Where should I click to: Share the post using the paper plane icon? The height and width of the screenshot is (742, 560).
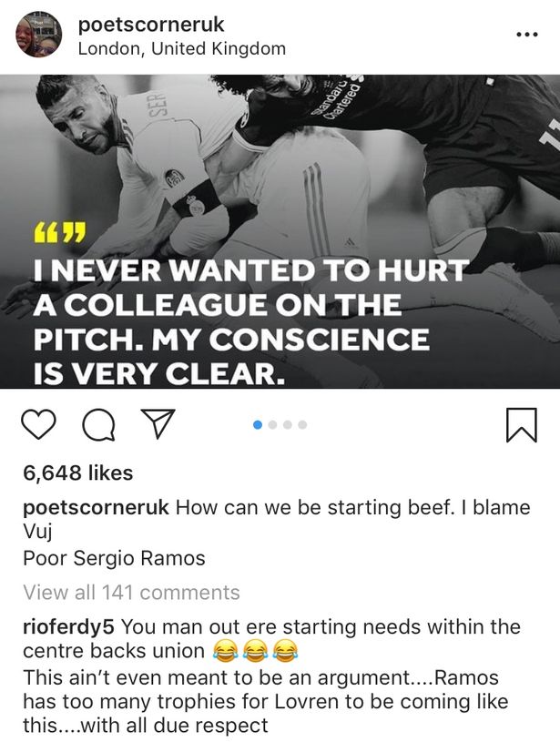click(157, 423)
